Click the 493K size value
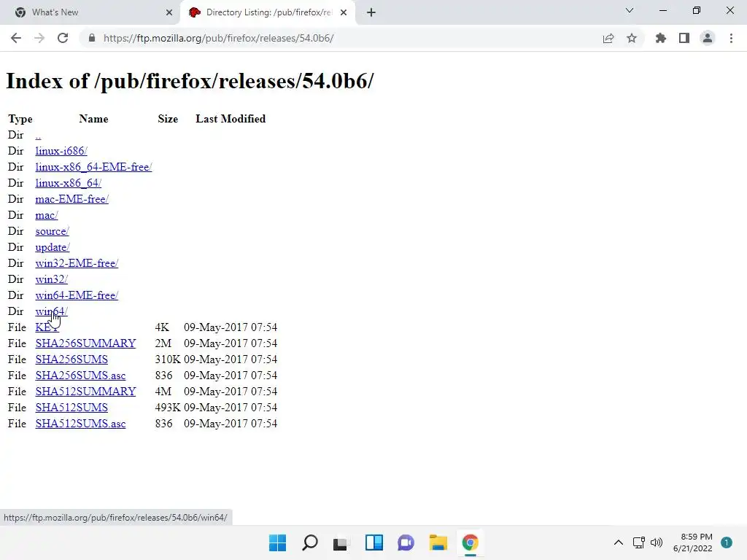This screenshot has width=747, height=560. coord(168,408)
